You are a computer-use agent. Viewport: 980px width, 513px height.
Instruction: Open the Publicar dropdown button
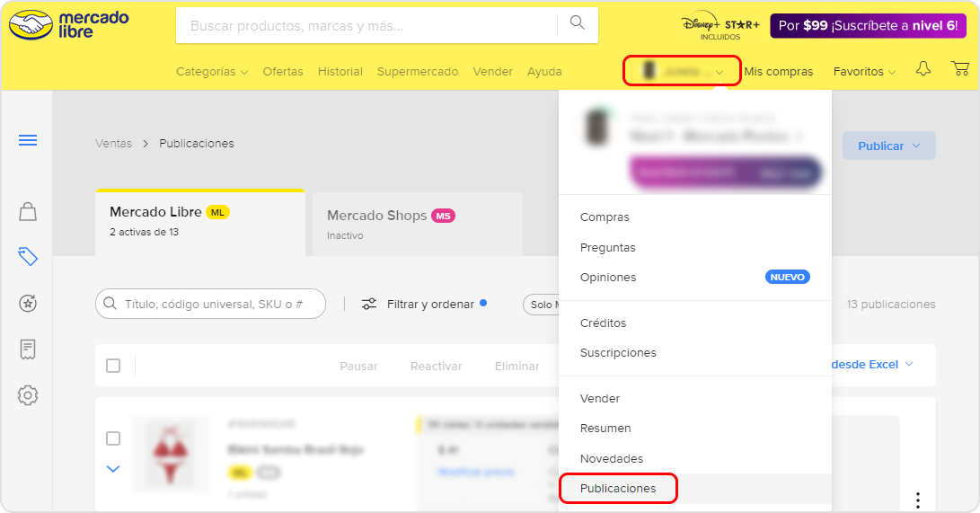pyautogui.click(x=888, y=146)
